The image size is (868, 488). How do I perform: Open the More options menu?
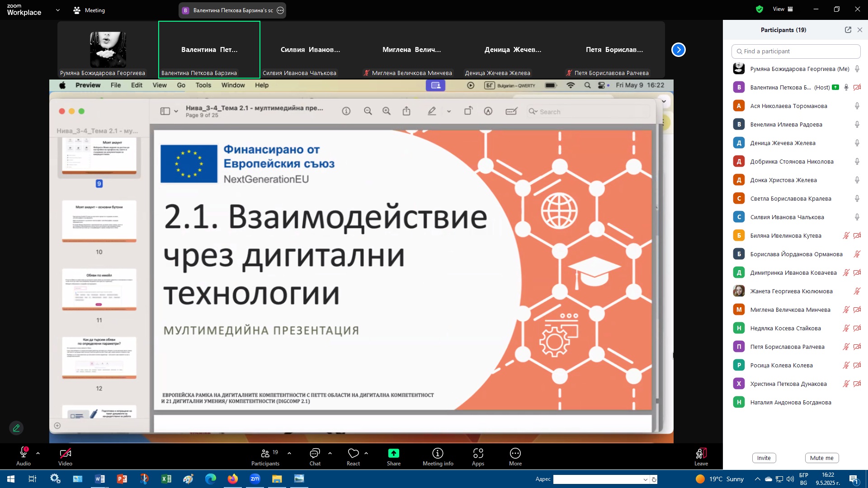pos(515,456)
